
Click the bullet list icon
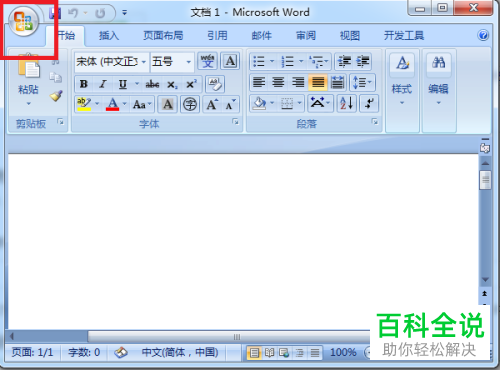point(259,61)
